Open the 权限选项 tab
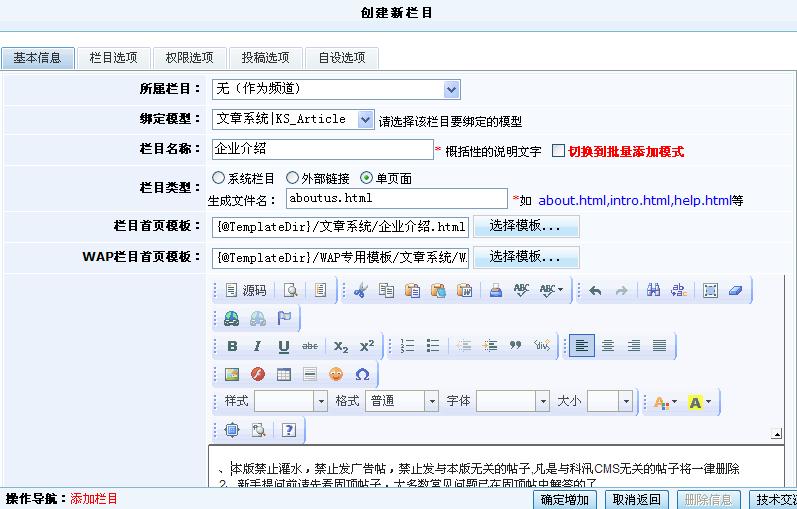797x509 pixels. (x=189, y=58)
